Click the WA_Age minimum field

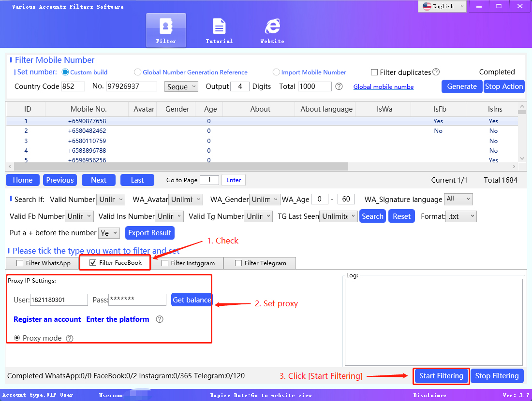coord(320,200)
